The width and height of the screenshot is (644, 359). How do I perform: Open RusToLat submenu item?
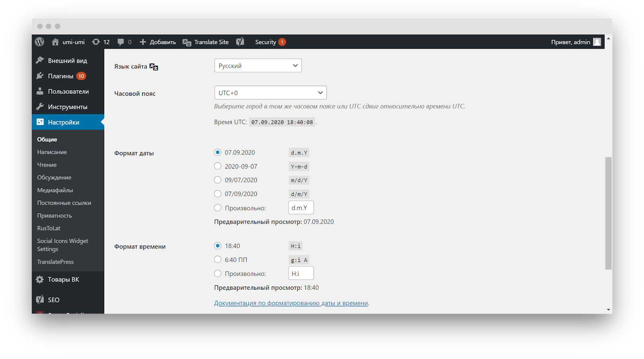49,228
